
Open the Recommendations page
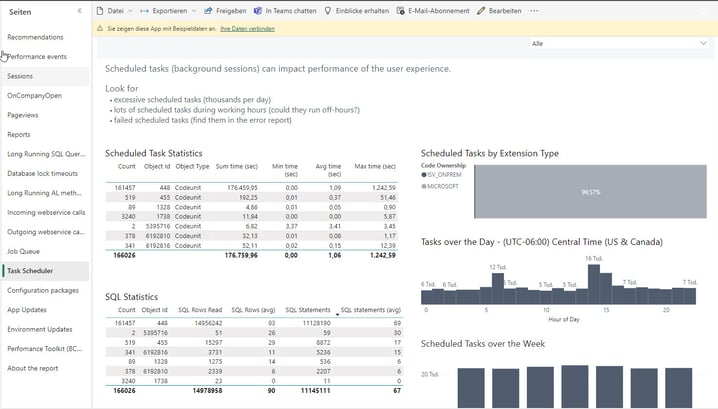tap(35, 37)
